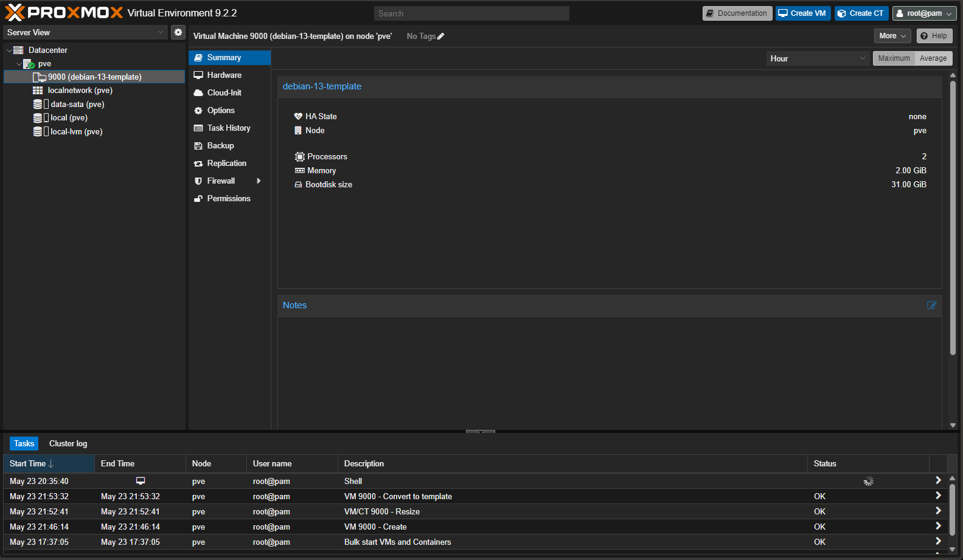This screenshot has width=963, height=560.
Task: Click the Node building icon
Action: pos(298,131)
